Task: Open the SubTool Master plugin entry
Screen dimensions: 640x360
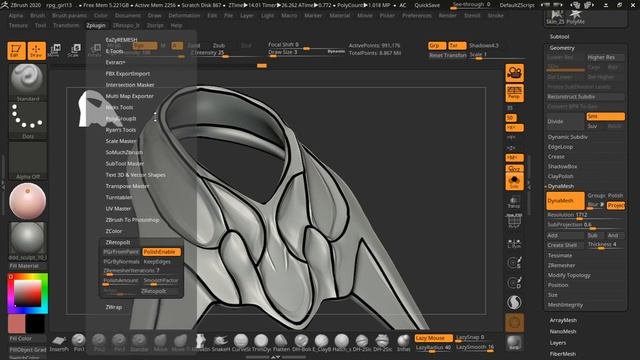Action: point(125,163)
